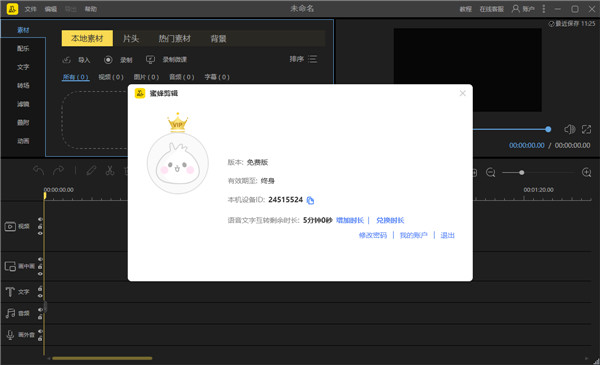Click the 兑换时长 link

pos(390,220)
